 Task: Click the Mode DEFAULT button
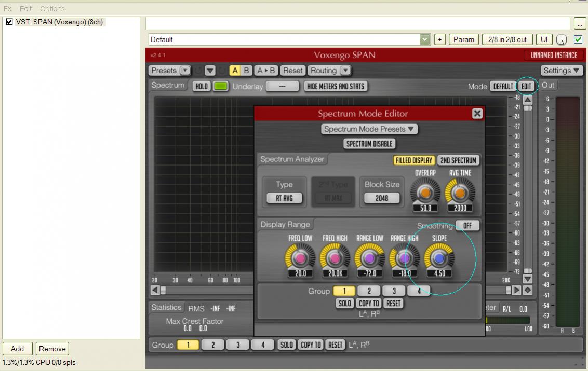click(x=503, y=86)
